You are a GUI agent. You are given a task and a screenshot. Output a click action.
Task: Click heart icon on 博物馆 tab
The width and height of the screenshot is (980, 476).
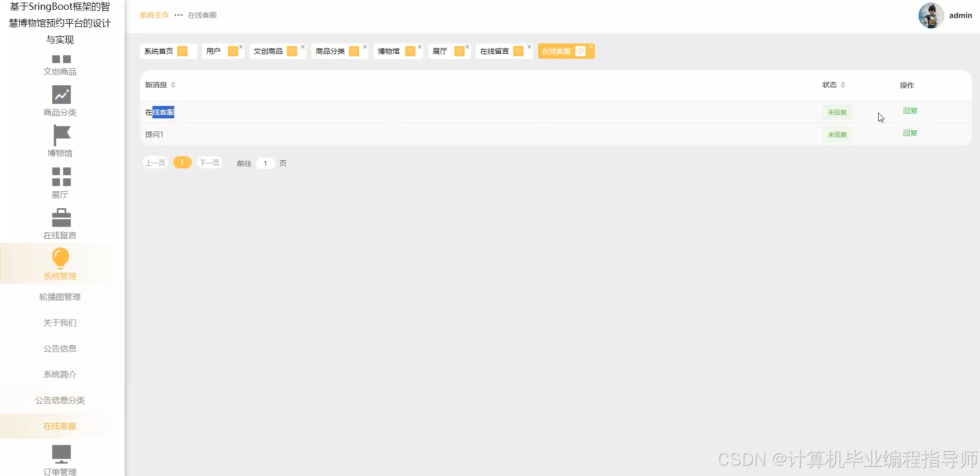tap(410, 51)
